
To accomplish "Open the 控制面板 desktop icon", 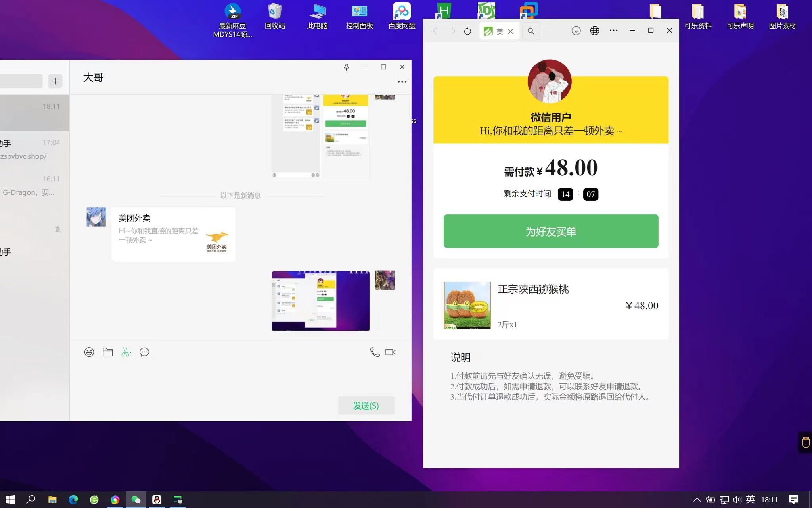I will [360, 16].
